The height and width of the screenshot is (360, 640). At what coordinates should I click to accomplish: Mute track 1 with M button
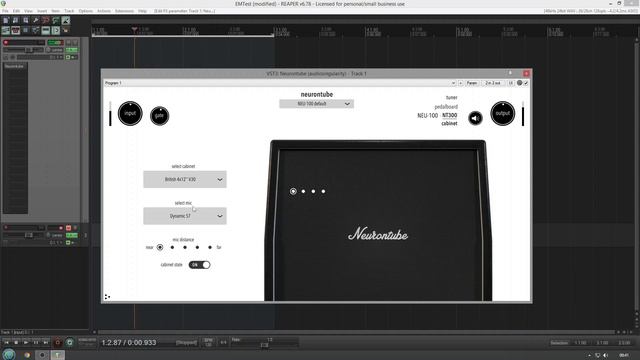[x=69, y=42]
